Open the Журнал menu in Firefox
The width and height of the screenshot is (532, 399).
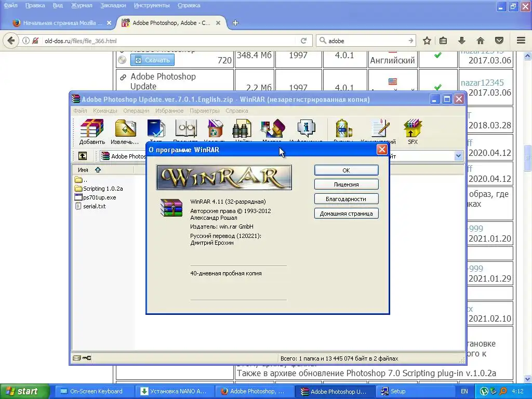coord(82,5)
